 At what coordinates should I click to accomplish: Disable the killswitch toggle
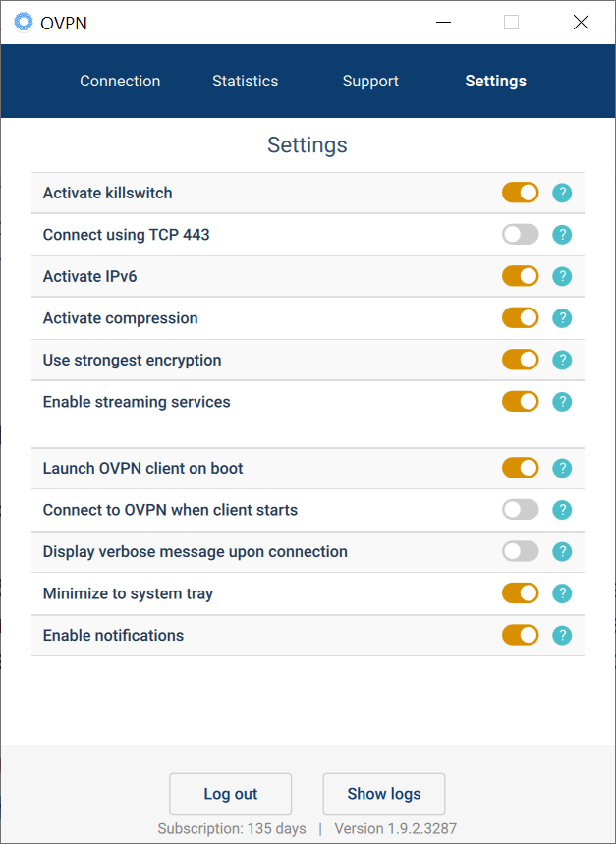520,193
